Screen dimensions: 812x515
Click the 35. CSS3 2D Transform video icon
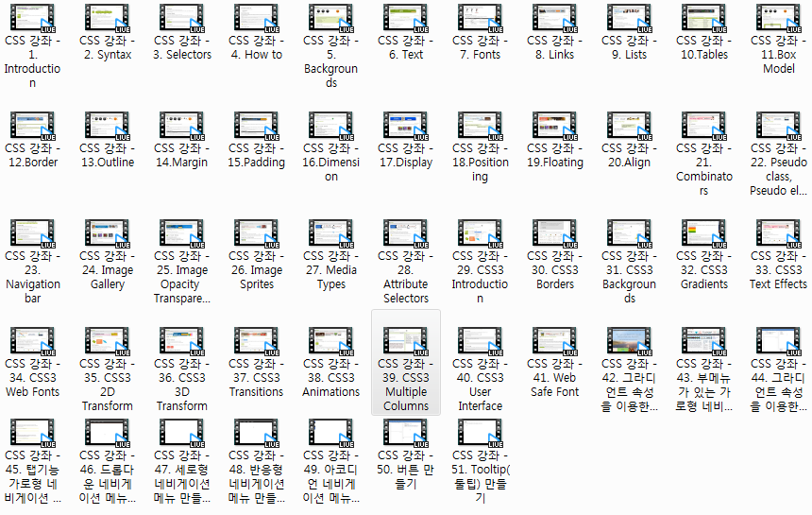point(108,341)
